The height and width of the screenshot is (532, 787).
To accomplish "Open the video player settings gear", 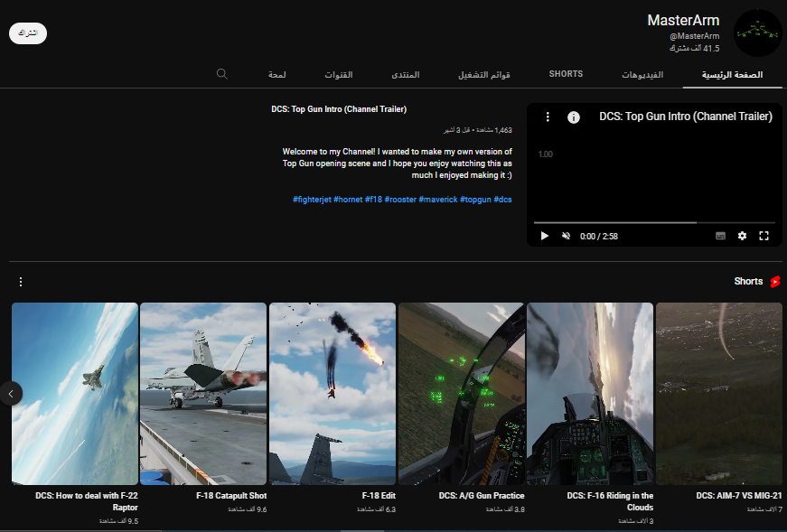I will [742, 236].
